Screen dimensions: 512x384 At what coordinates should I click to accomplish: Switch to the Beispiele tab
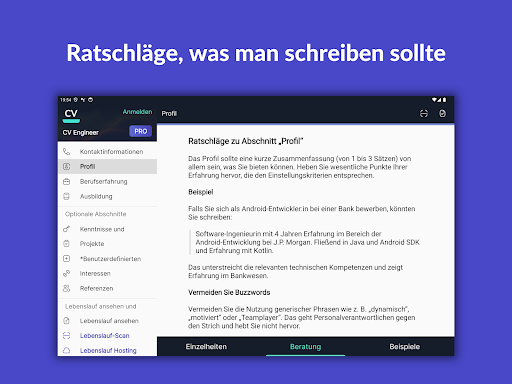pyautogui.click(x=405, y=347)
